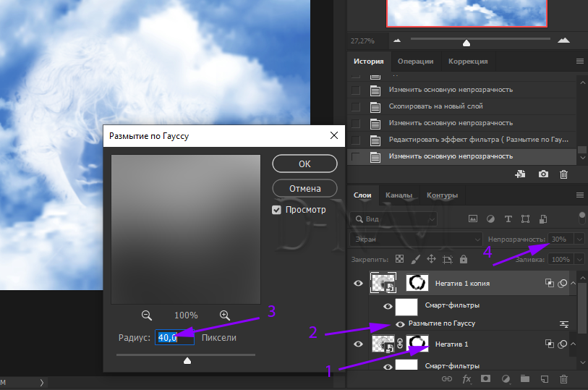The width and height of the screenshot is (588, 390).
Task: Lock layer position move icon
Action: point(431,259)
